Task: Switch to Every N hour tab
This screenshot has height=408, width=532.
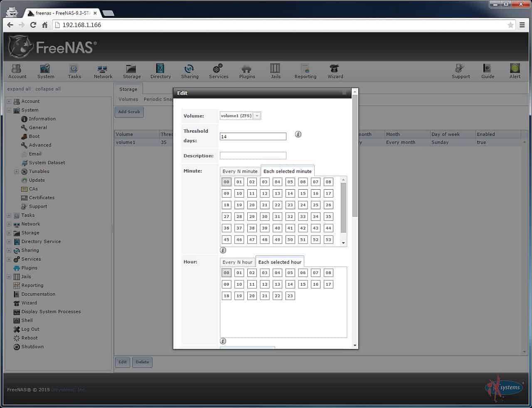Action: pos(237,262)
